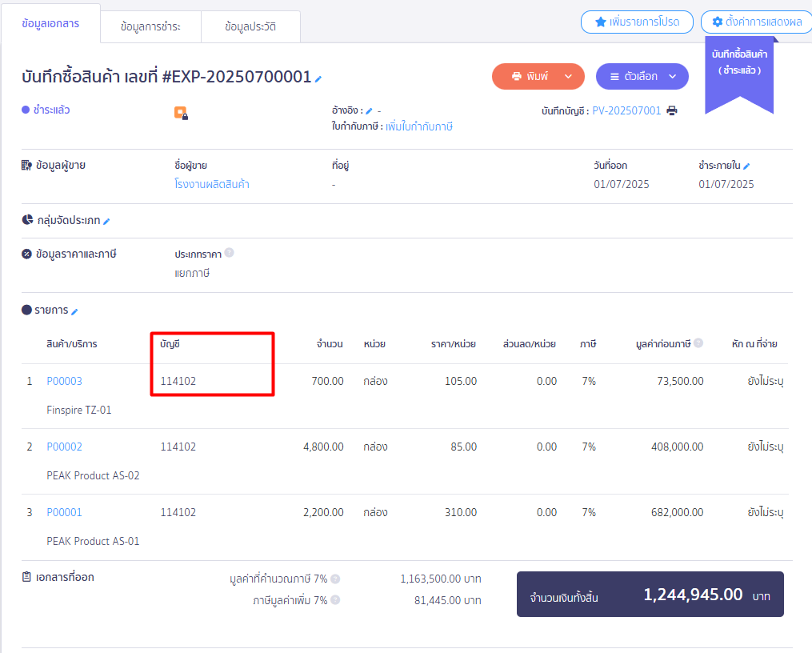
Task: Click the เพิ่มใบกำกับภาษี link
Action: coord(419,126)
